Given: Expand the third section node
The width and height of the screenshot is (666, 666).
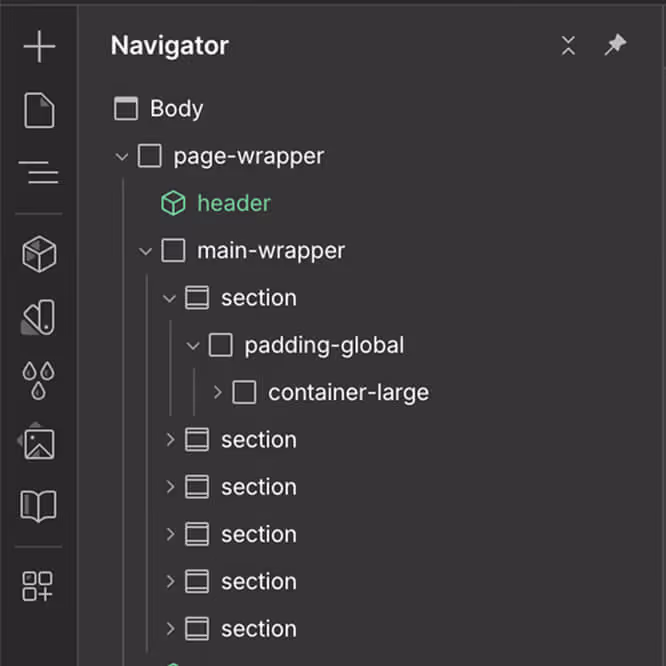Looking at the screenshot, I should tap(170, 487).
